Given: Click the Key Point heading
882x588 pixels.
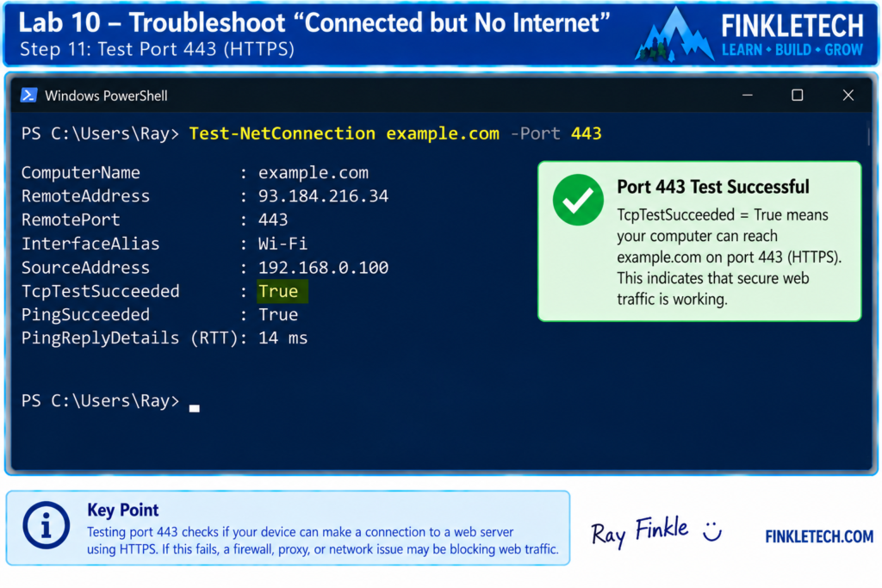Looking at the screenshot, I should pyautogui.click(x=122, y=510).
